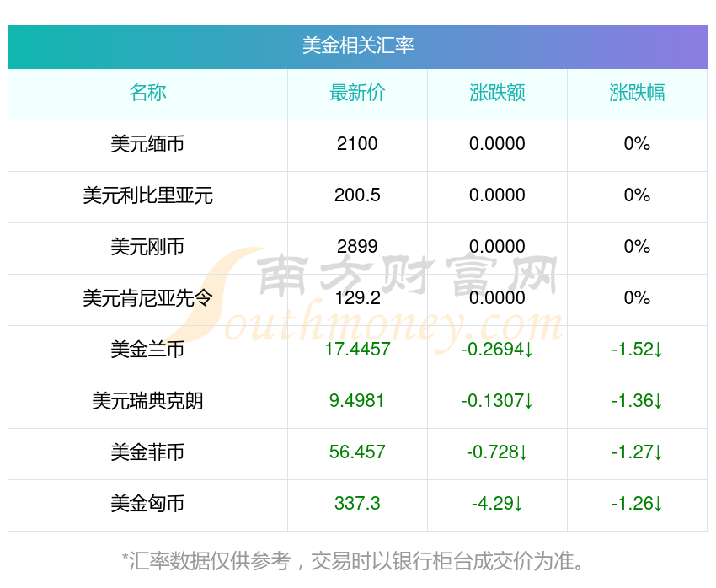Click the latest price 56.457
Viewport: 716px width, 588px height.
[x=357, y=452]
